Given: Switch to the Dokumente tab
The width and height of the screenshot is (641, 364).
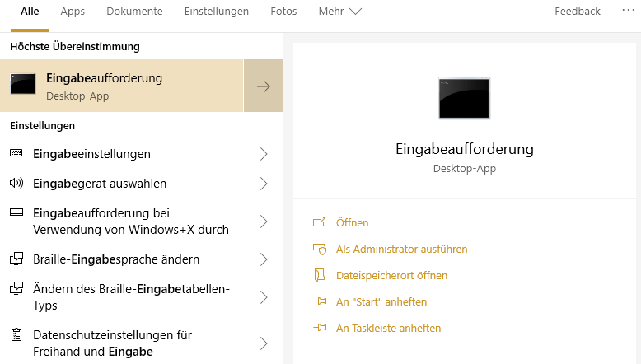Looking at the screenshot, I should pyautogui.click(x=134, y=11).
